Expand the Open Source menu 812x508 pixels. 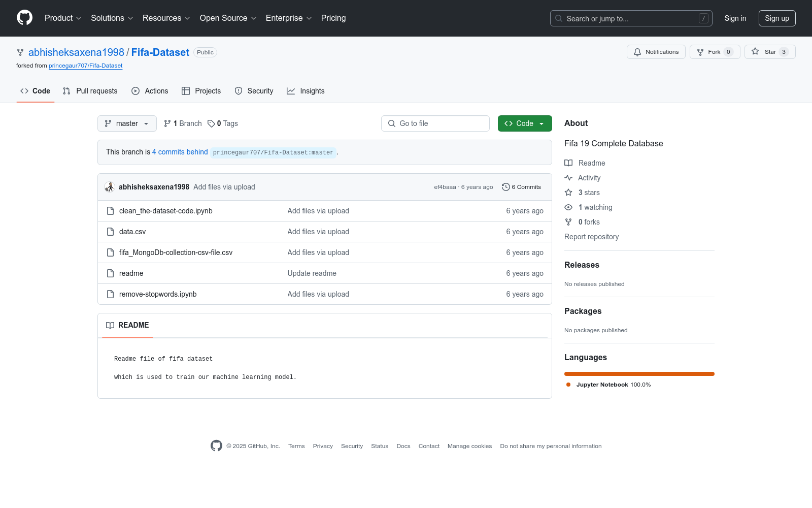pyautogui.click(x=228, y=18)
